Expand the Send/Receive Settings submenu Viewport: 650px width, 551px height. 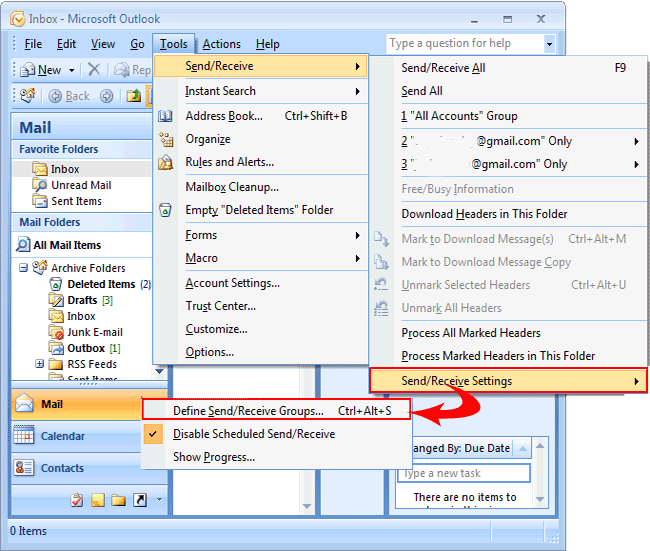pos(508,381)
